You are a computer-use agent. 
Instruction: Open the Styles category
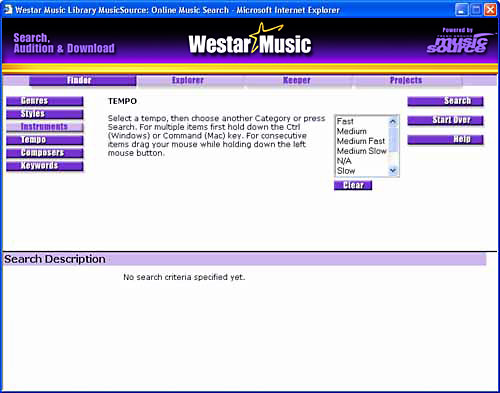coord(45,114)
